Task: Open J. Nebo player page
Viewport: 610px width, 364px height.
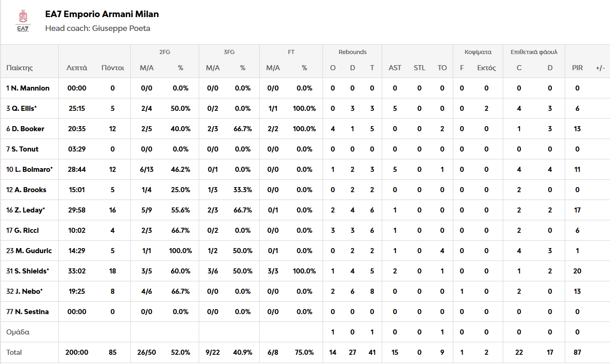Action: tap(24, 291)
